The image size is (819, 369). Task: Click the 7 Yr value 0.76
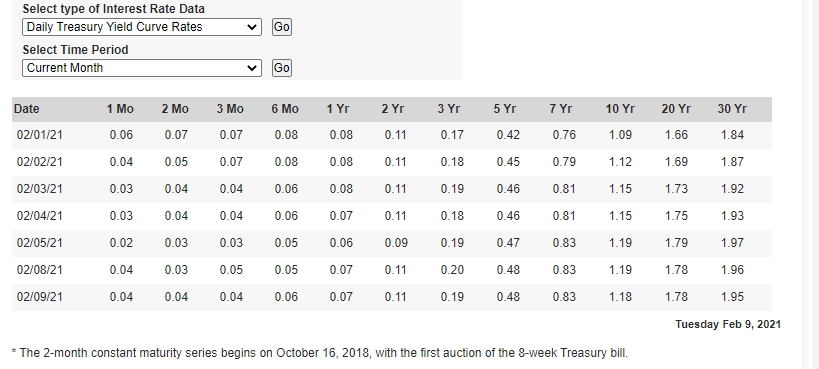(x=564, y=135)
